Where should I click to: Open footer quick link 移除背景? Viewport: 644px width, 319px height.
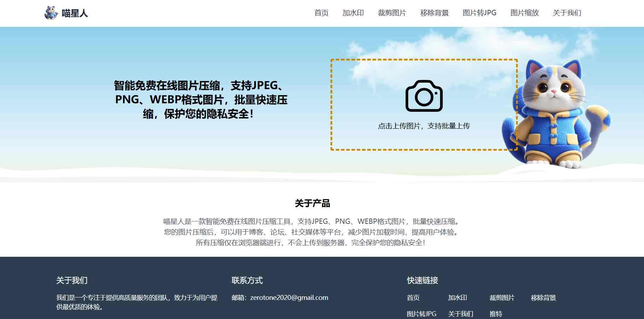click(x=543, y=298)
